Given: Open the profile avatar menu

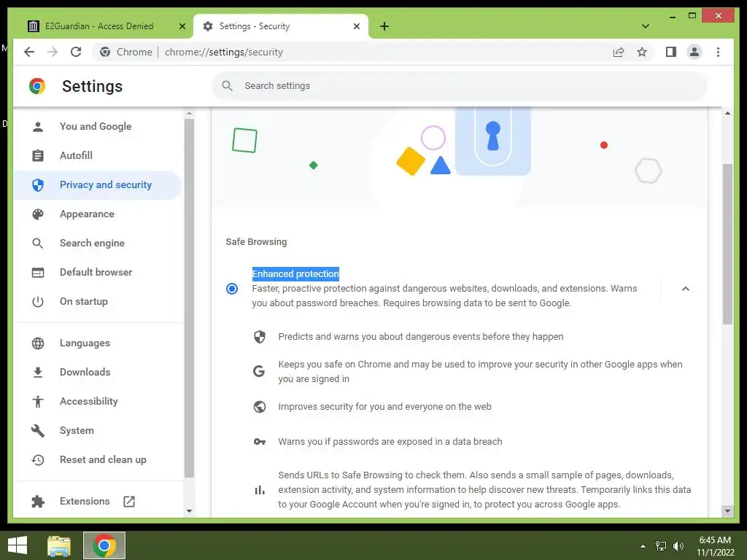Looking at the screenshot, I should pos(694,52).
